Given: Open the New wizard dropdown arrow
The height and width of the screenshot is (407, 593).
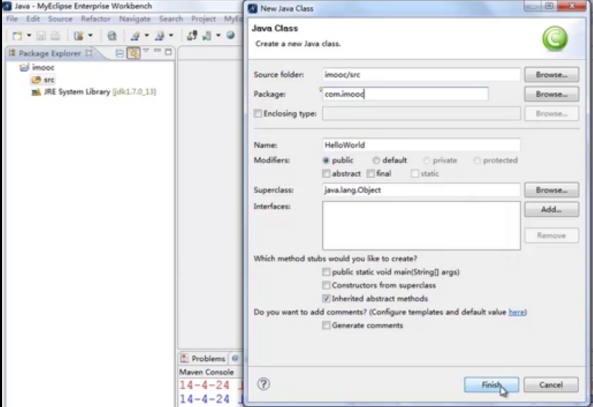Looking at the screenshot, I should click(29, 36).
